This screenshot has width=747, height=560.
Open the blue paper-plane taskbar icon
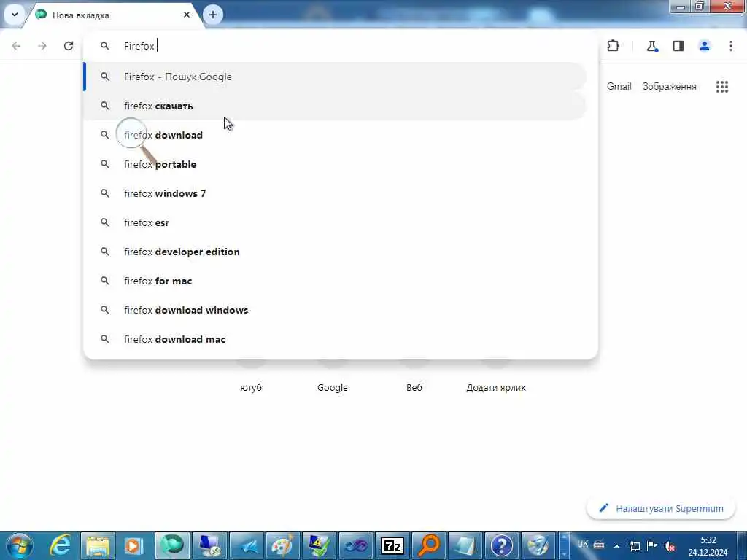(x=247, y=545)
